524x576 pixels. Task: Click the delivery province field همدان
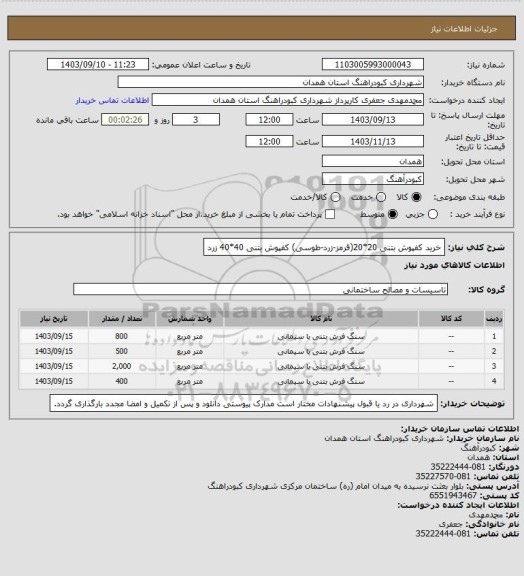373,161
